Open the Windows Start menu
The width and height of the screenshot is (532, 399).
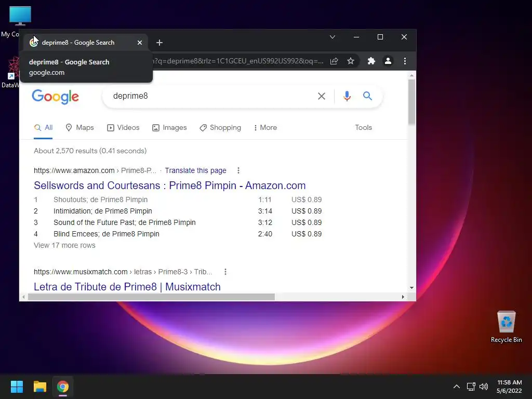pos(17,387)
